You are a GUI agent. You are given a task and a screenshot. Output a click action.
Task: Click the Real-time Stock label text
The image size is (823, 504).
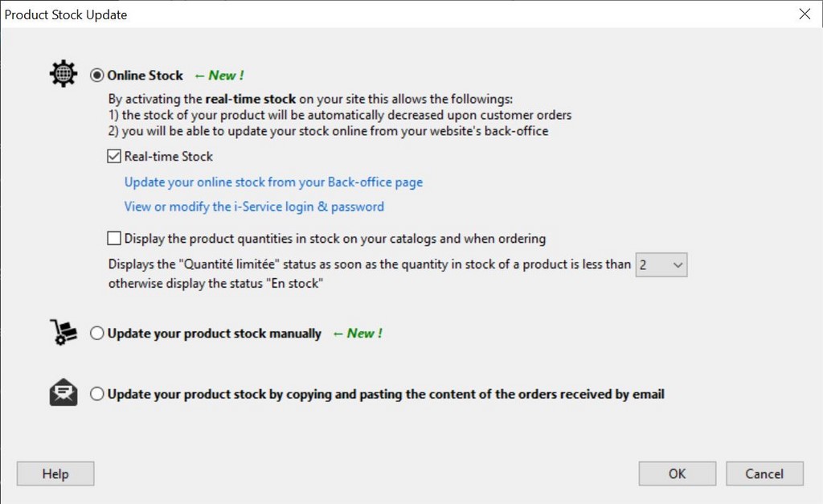[x=169, y=157]
